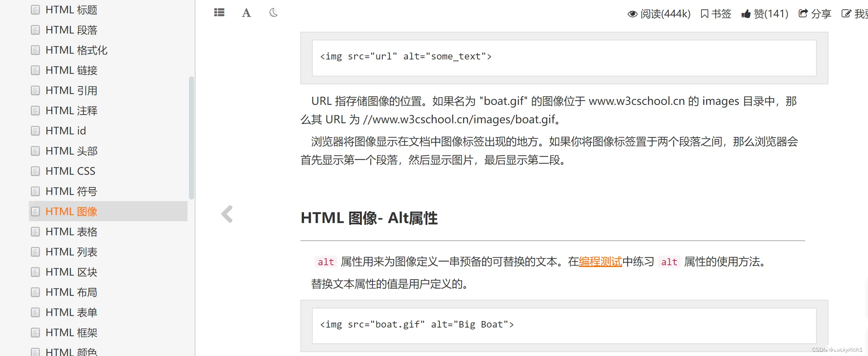Click the document icon beside HTML id
Image resolution: width=868 pixels, height=356 pixels.
pos(35,131)
